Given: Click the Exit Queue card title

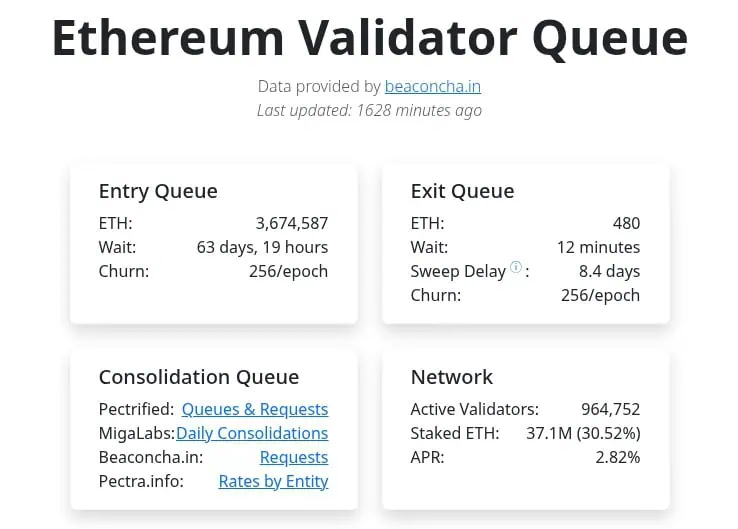Looking at the screenshot, I should click(x=462, y=191).
